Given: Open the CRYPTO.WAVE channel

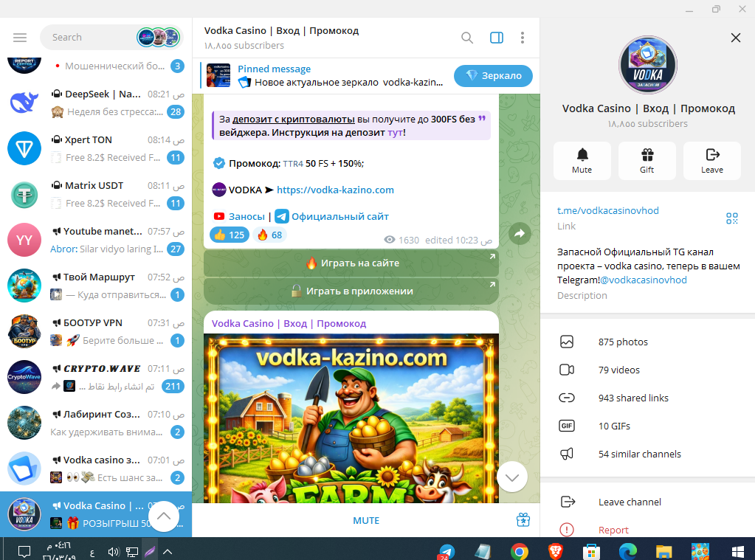Looking at the screenshot, I should pyautogui.click(x=96, y=377).
